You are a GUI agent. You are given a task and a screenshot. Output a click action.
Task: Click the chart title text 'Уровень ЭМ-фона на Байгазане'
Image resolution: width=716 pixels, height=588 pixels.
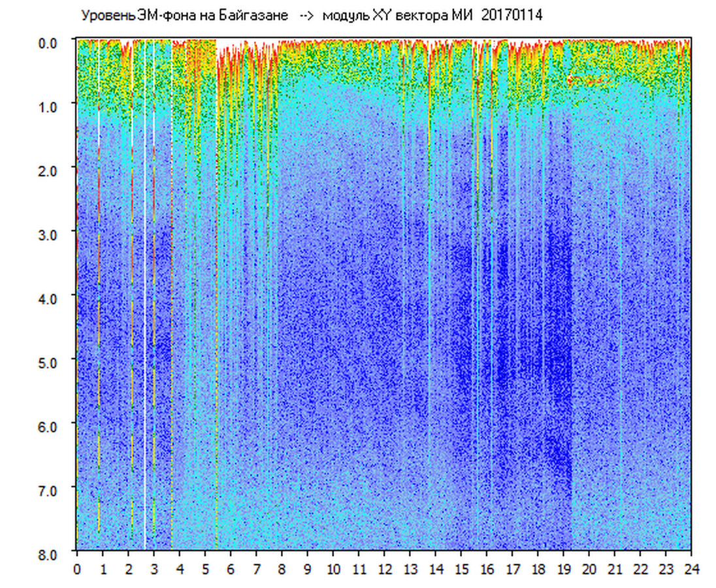coord(184,15)
